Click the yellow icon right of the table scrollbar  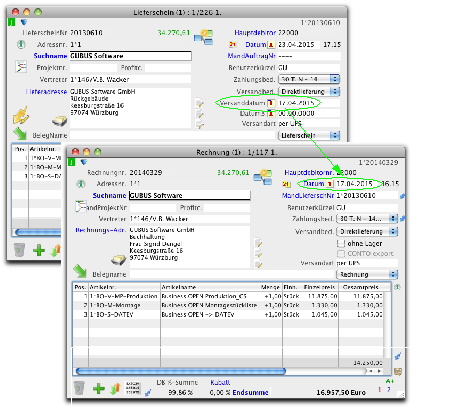398,371
